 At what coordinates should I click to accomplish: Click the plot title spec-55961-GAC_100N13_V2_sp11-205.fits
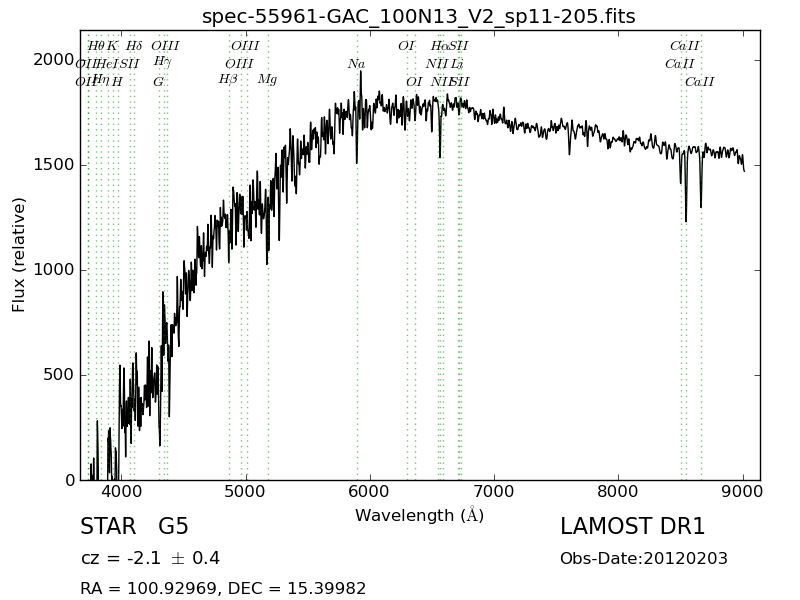click(x=418, y=16)
